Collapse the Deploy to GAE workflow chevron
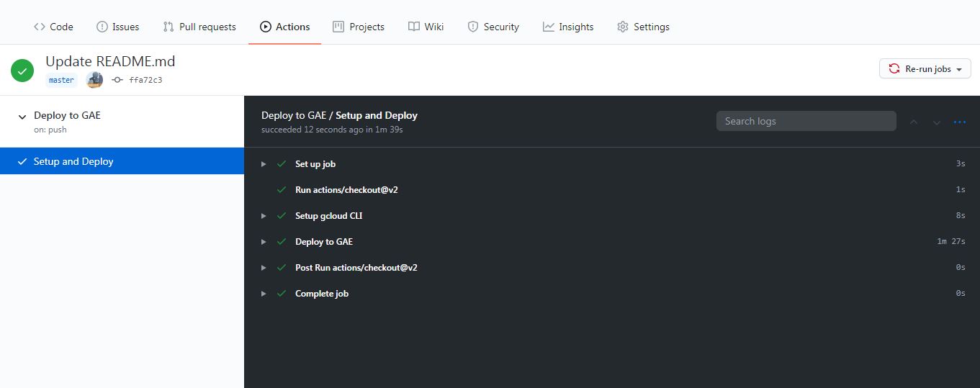Screen dimensions: 980x388 22,117
